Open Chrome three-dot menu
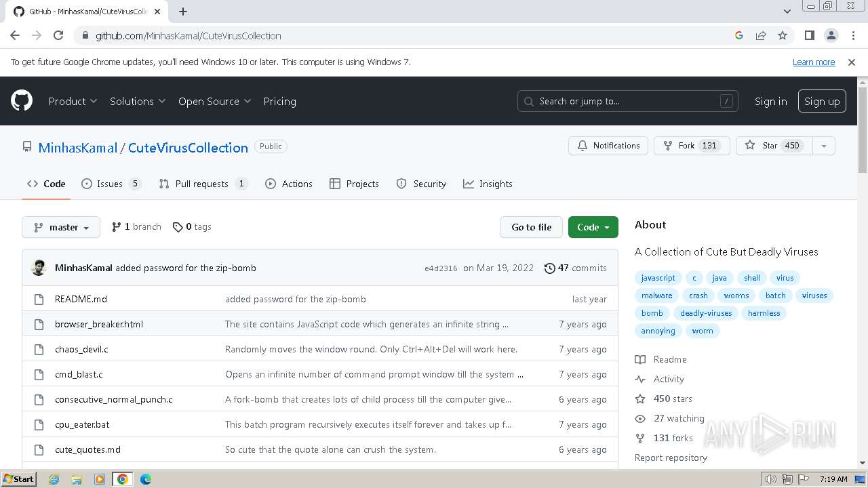This screenshot has width=868, height=488. (x=852, y=35)
